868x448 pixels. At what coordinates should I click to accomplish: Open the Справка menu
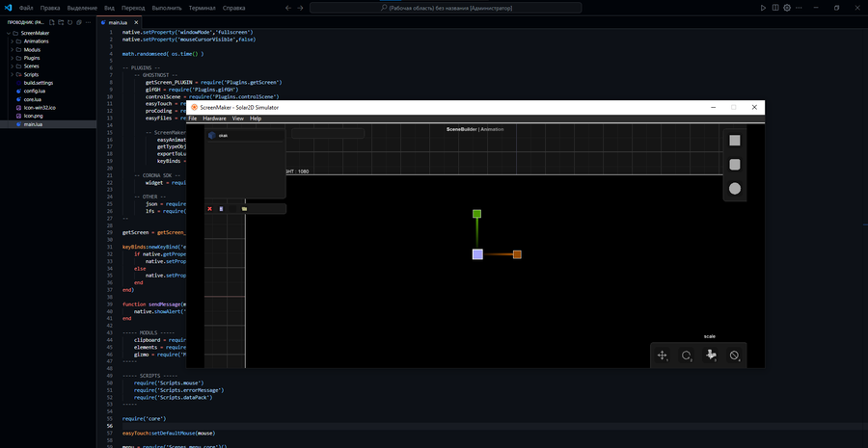coord(234,9)
